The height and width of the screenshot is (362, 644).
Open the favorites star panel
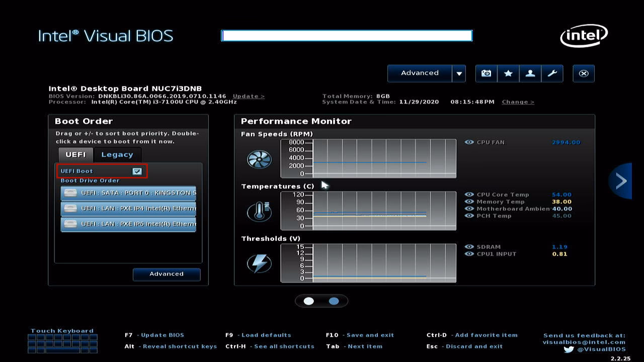(508, 73)
